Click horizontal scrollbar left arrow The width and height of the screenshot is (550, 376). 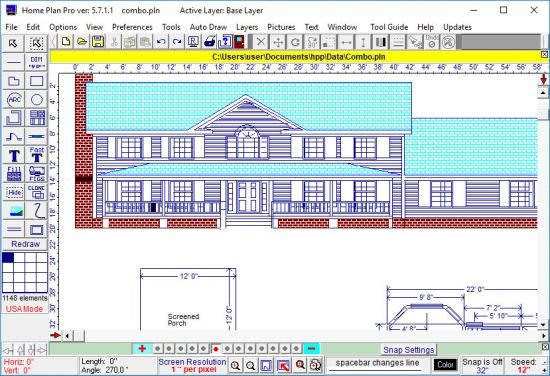coord(67,336)
